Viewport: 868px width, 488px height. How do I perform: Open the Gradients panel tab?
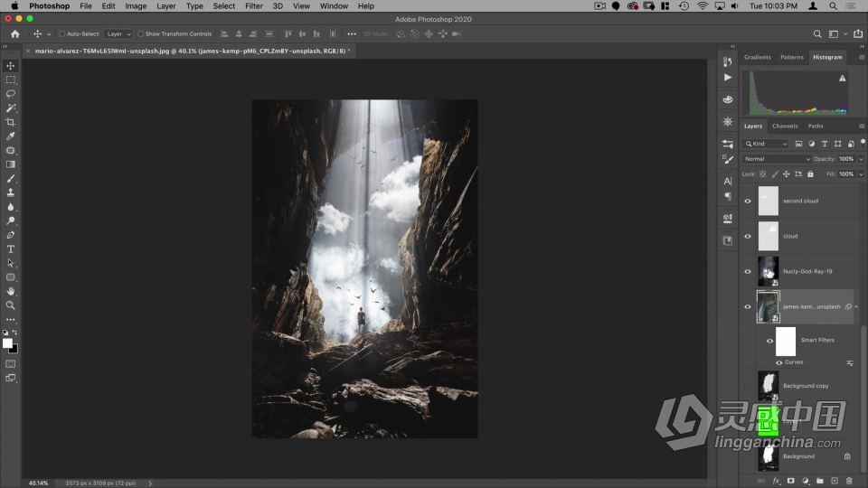click(x=757, y=57)
